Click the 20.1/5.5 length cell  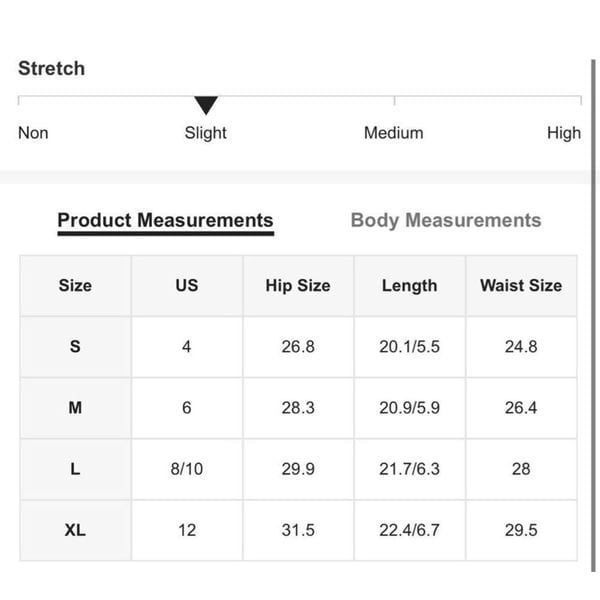point(409,347)
